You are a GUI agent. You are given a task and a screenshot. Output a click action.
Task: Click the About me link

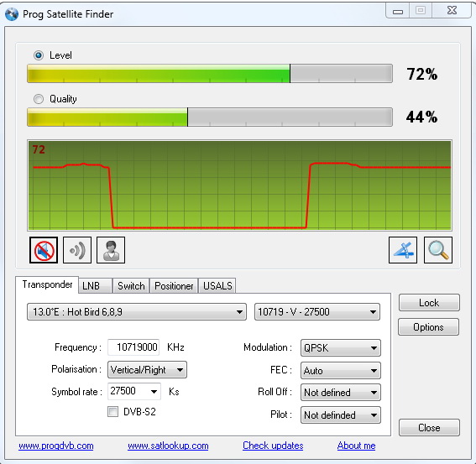[357, 446]
